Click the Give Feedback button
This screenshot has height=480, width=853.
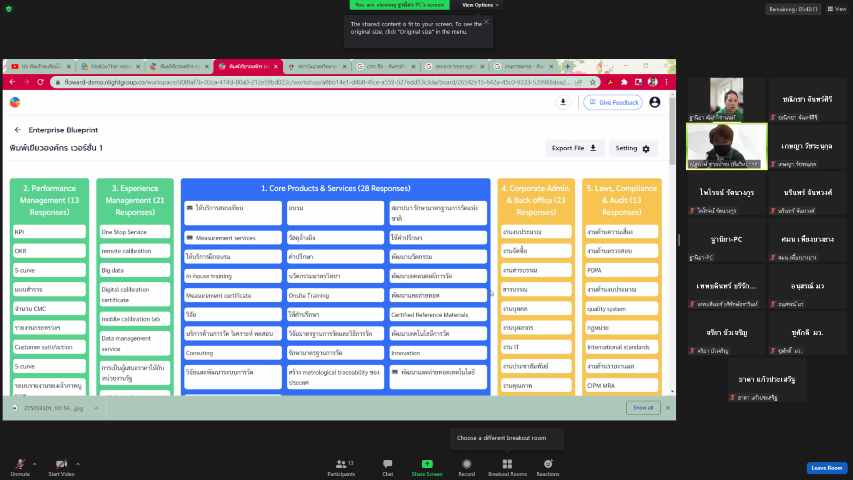(x=612, y=102)
